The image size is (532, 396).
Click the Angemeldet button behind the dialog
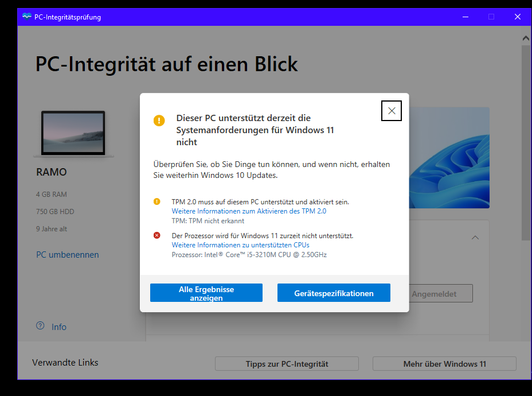point(441,293)
